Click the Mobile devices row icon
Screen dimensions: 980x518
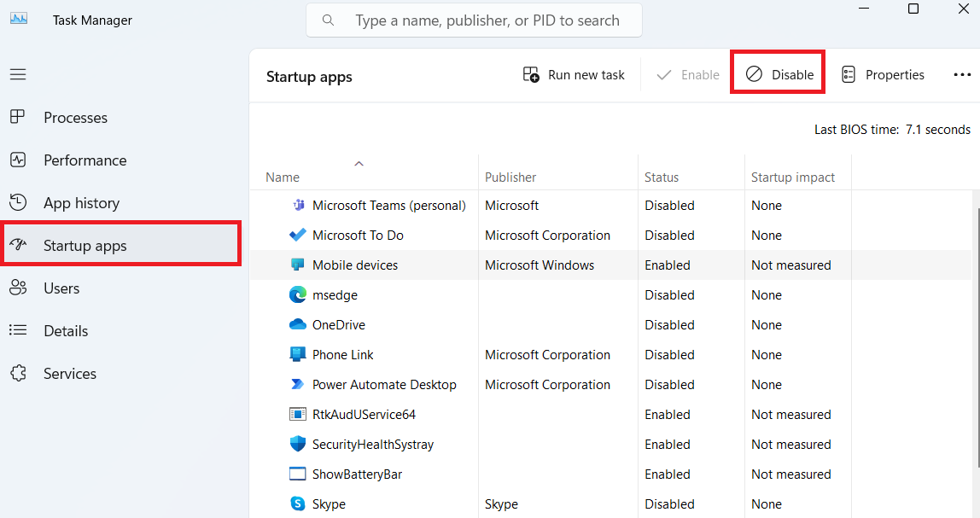tap(297, 265)
